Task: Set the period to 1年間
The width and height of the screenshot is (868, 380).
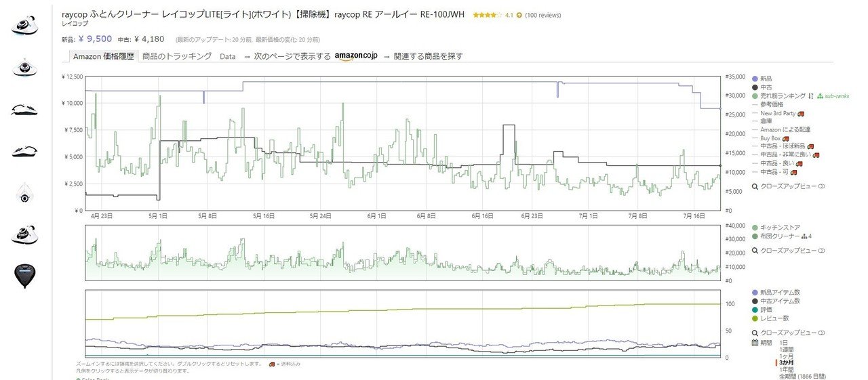Action: pos(787,369)
